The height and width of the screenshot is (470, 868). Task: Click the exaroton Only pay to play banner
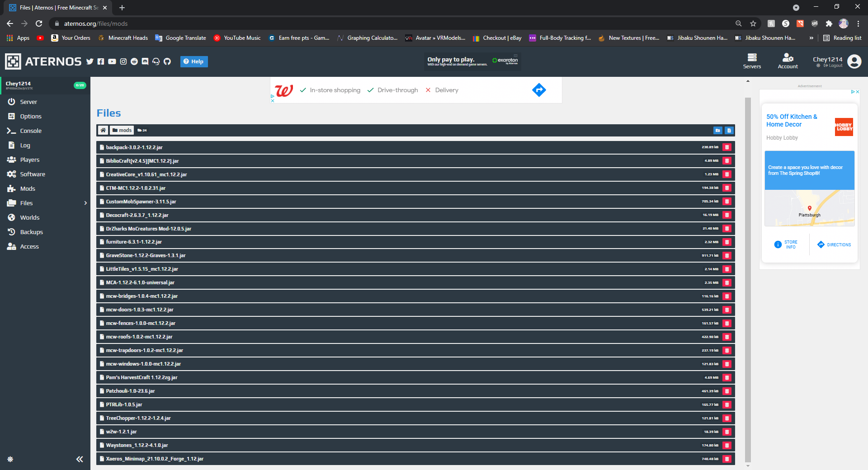click(x=473, y=61)
